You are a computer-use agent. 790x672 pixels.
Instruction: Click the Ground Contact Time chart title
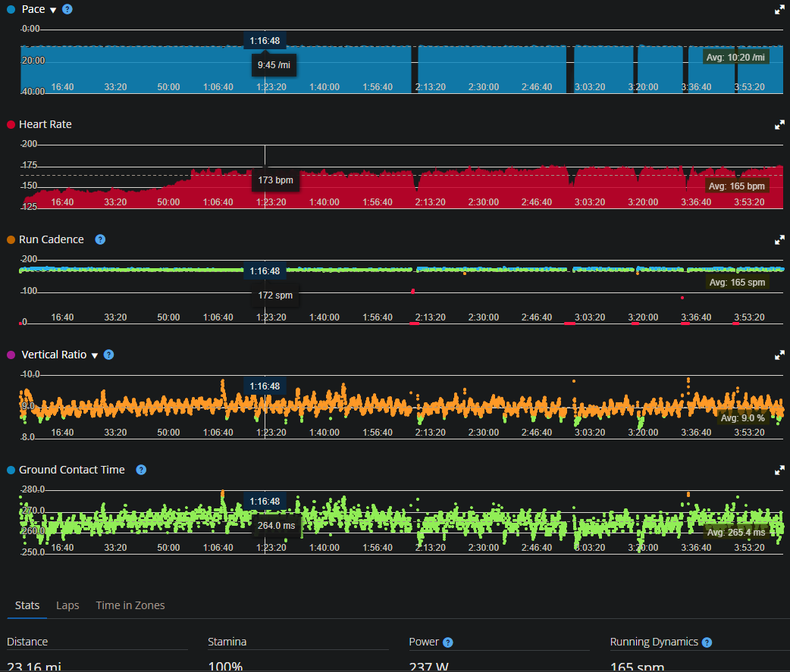71,470
